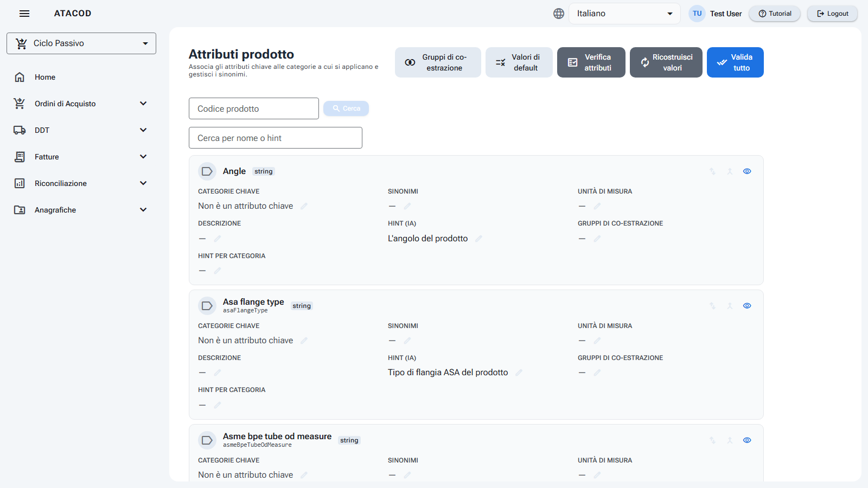The width and height of the screenshot is (868, 488).
Task: Edit Hint per categoria of Asa flange type
Action: 217,405
